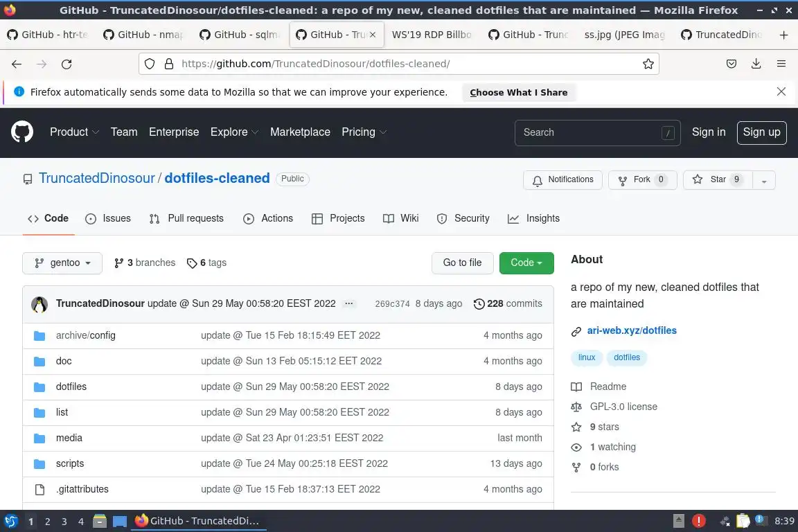
Task: Click the Sign up button
Action: (x=761, y=132)
